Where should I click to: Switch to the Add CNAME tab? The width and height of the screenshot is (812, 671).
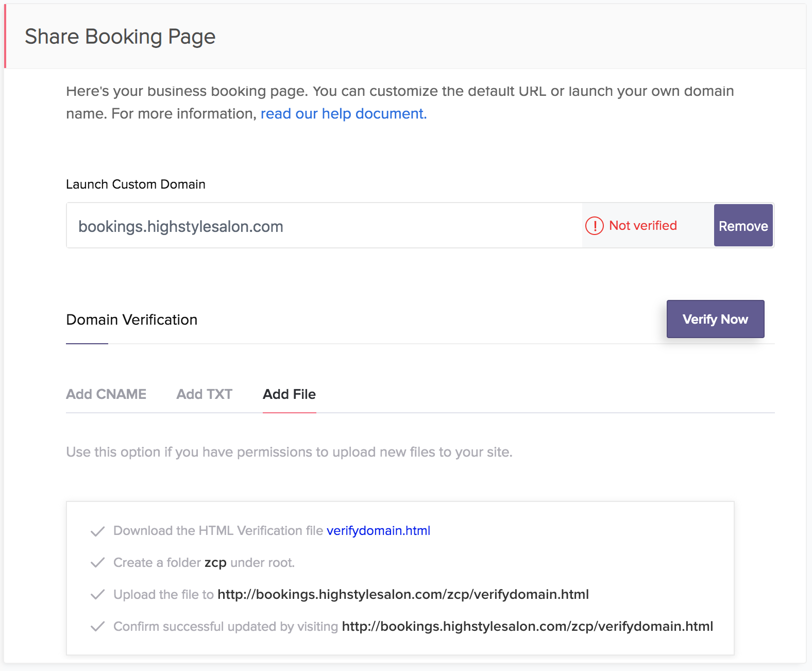106,394
